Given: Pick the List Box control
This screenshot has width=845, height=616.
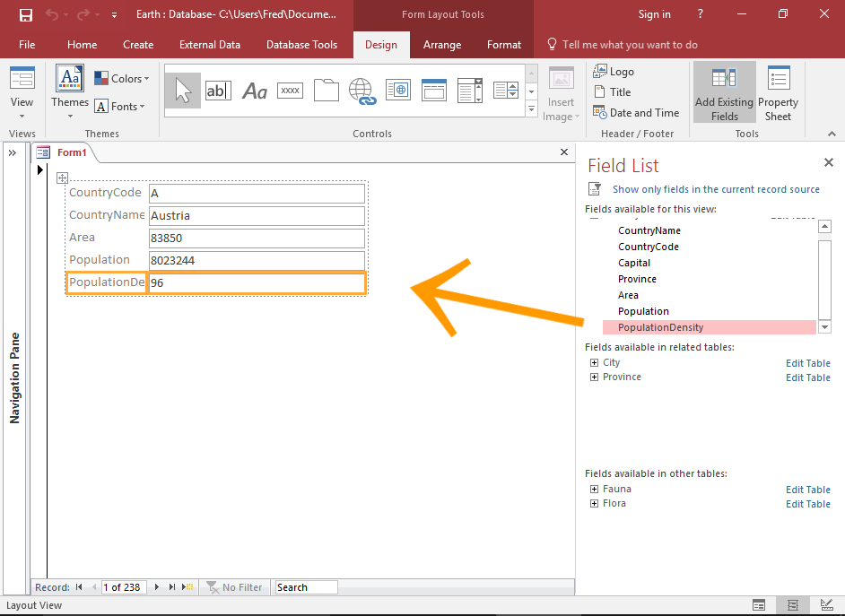Looking at the screenshot, I should coord(506,91).
